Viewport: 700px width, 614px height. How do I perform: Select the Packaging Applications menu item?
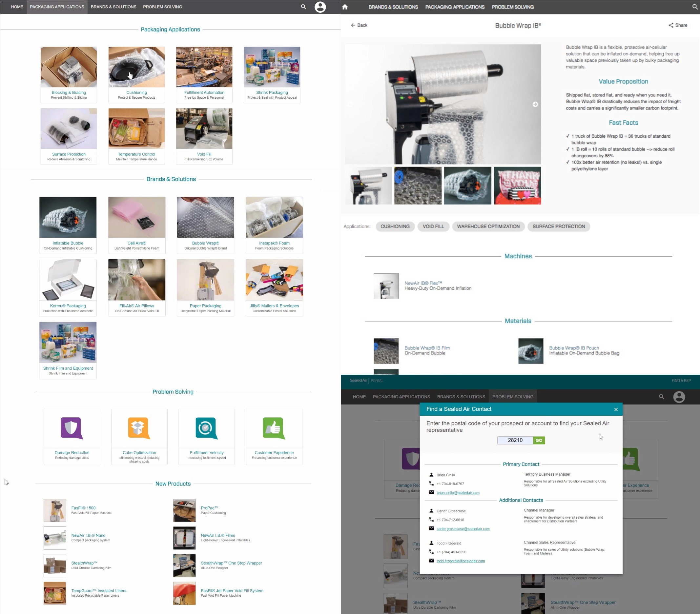tap(57, 7)
